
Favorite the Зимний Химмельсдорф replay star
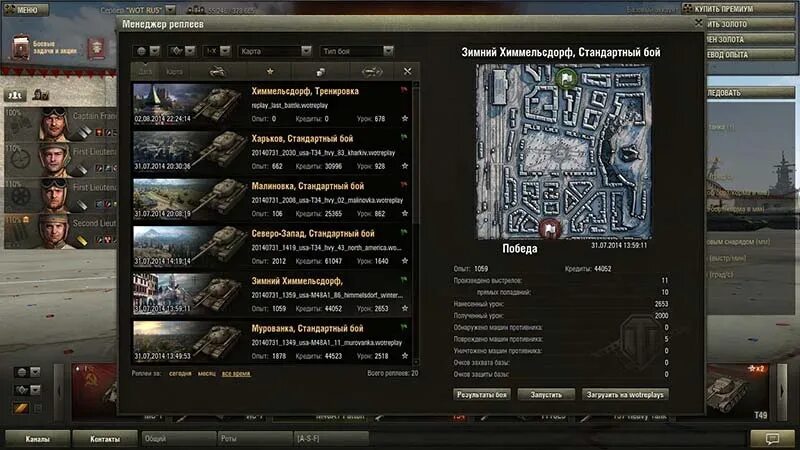pos(405,308)
